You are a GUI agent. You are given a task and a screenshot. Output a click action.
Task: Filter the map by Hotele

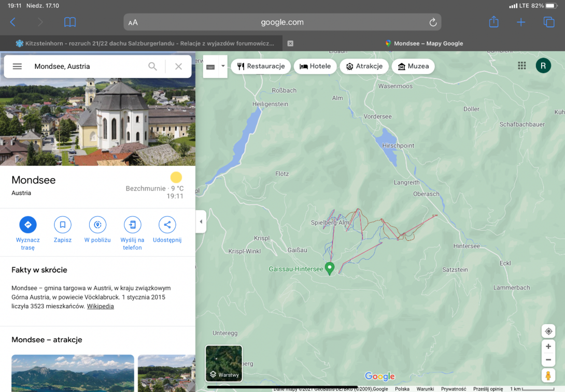coord(315,66)
